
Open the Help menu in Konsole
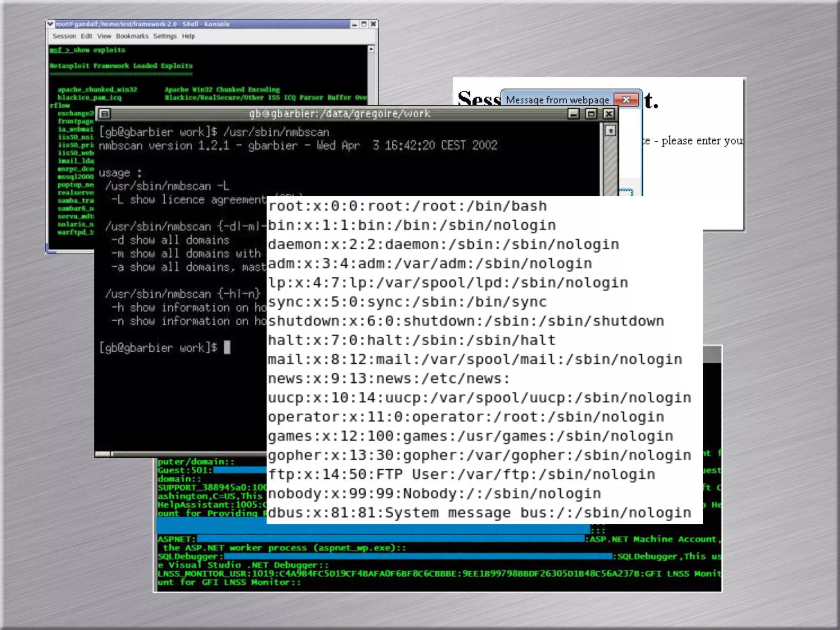point(188,36)
